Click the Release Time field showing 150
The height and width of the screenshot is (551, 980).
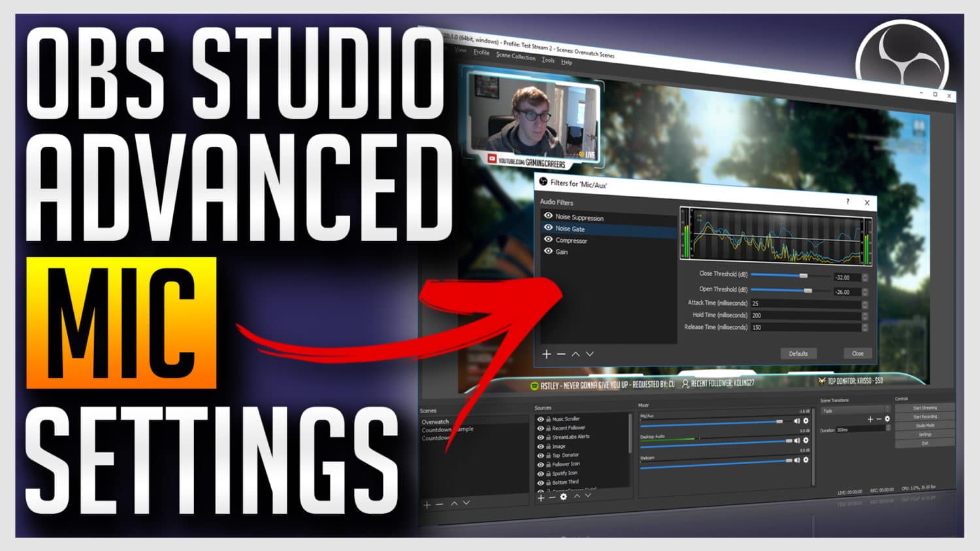coord(806,328)
